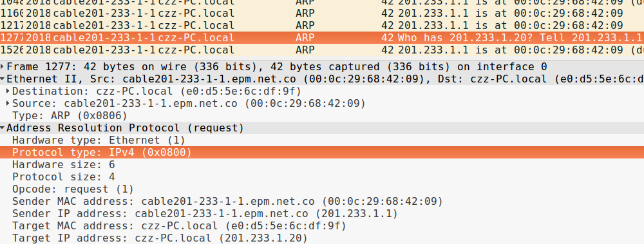
Task: Select the Sender MAC address line
Action: (322, 202)
